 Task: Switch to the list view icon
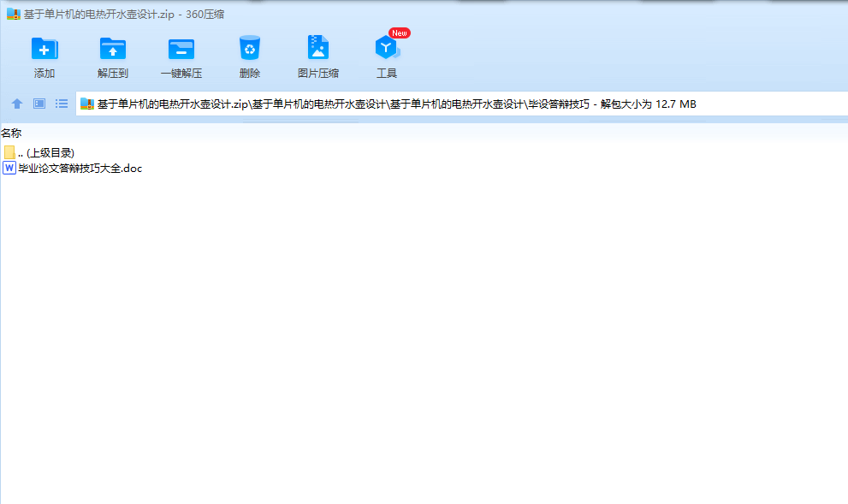(62, 104)
